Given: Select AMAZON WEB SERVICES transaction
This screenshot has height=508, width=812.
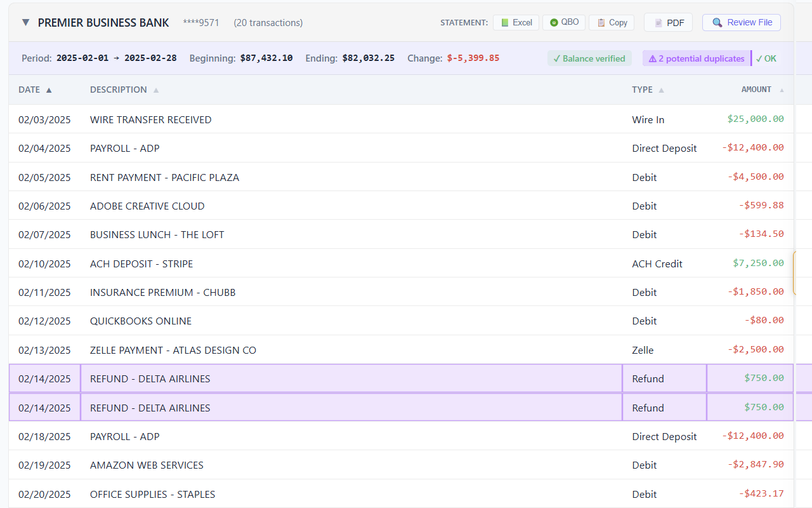Looking at the screenshot, I should [401, 465].
